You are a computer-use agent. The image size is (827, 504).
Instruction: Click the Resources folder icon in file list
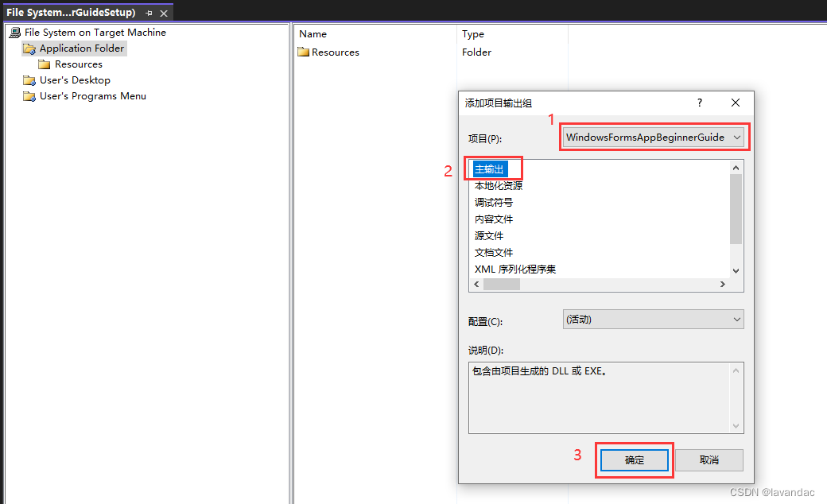pos(303,52)
